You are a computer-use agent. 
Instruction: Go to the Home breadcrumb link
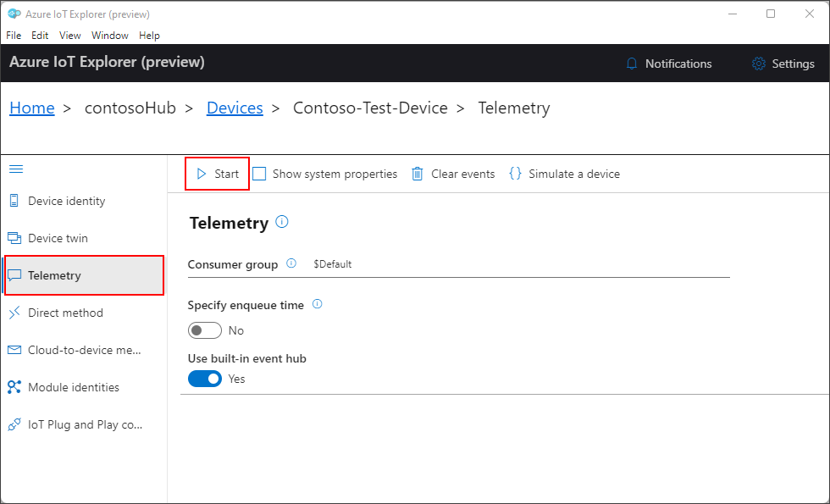(x=32, y=108)
